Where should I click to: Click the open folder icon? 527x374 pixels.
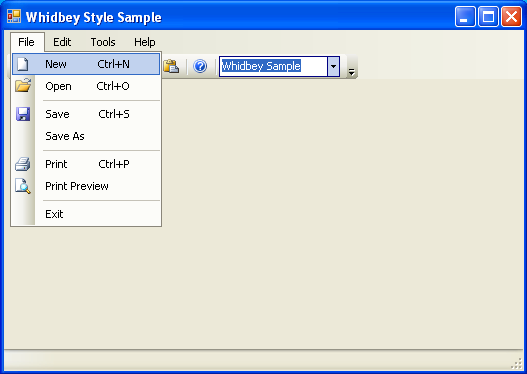[x=23, y=85]
